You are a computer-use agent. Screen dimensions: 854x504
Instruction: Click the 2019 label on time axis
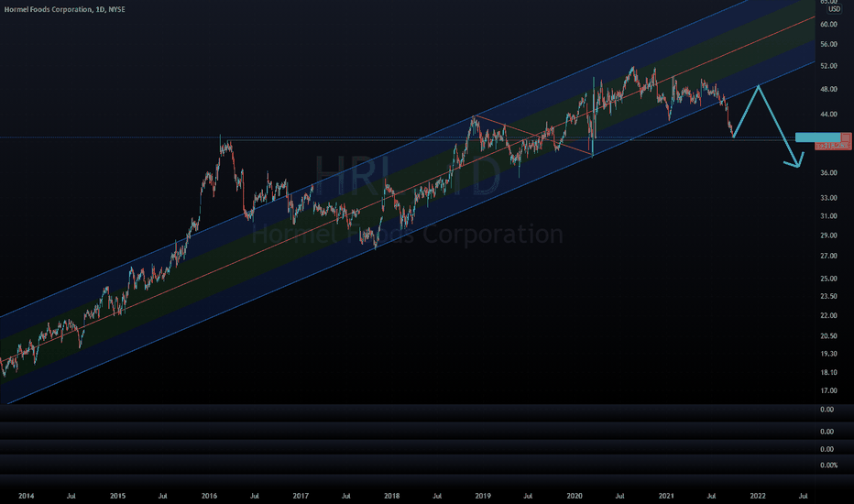click(x=483, y=496)
